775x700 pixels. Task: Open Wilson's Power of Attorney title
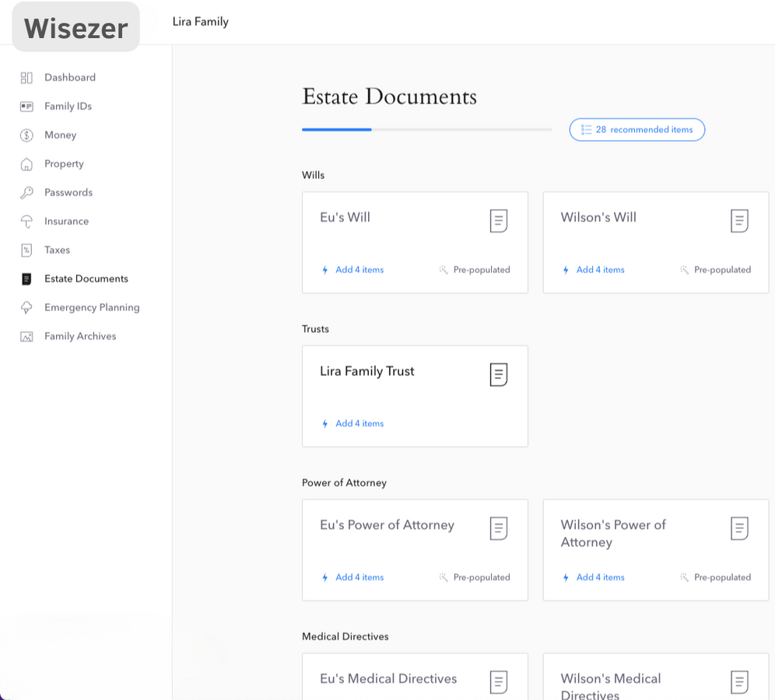tap(613, 534)
